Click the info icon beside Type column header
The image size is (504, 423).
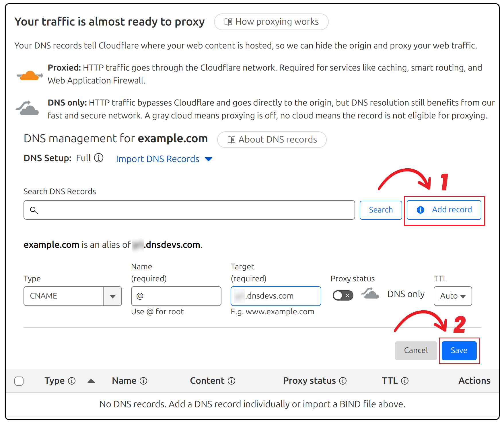tap(72, 381)
